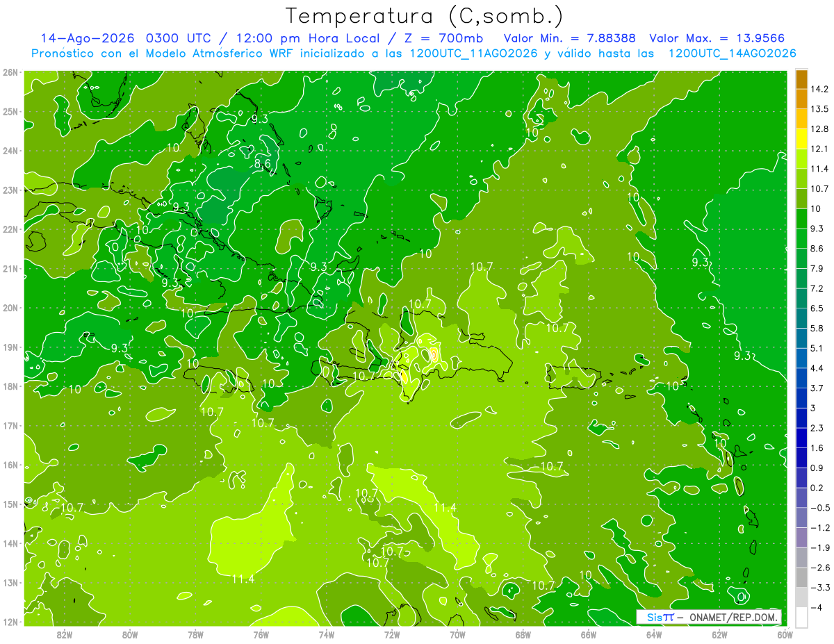This screenshot has width=834, height=644.
Task: Click the "64W" longitude axis label
Action: pyautogui.click(x=653, y=634)
